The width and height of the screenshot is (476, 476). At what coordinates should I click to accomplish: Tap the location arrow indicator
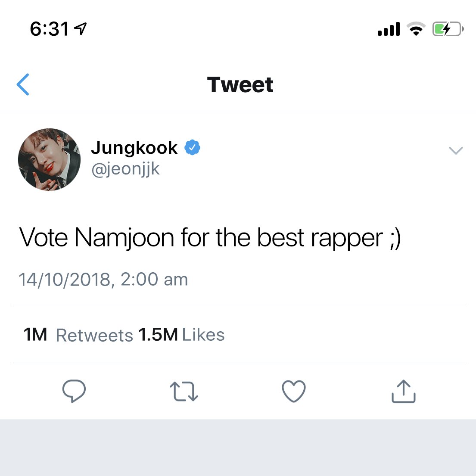(x=81, y=29)
